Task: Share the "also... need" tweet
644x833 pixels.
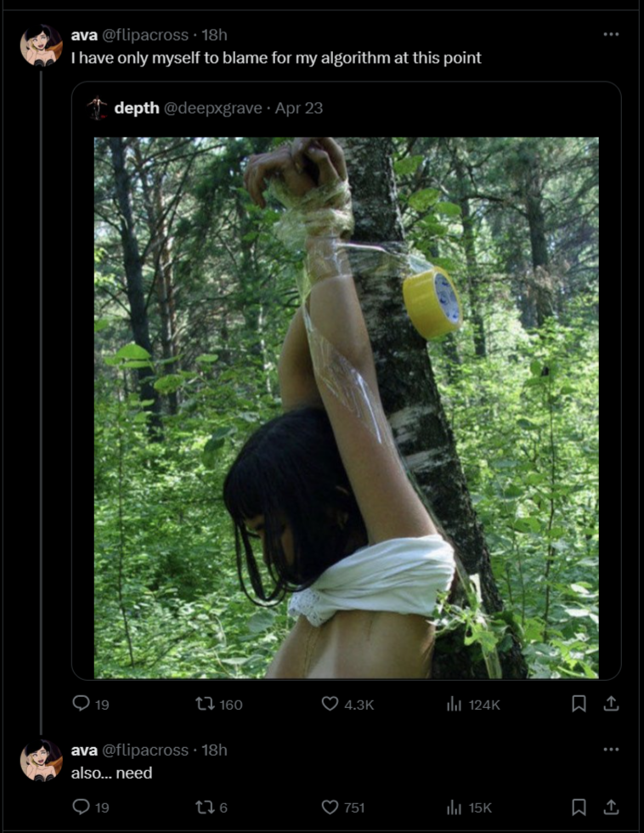Action: pos(611,807)
